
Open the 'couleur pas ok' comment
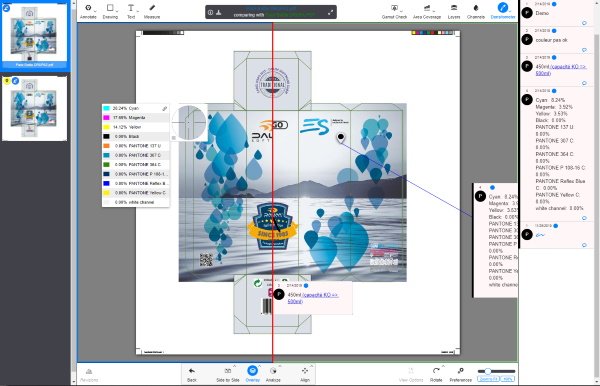[x=557, y=40]
